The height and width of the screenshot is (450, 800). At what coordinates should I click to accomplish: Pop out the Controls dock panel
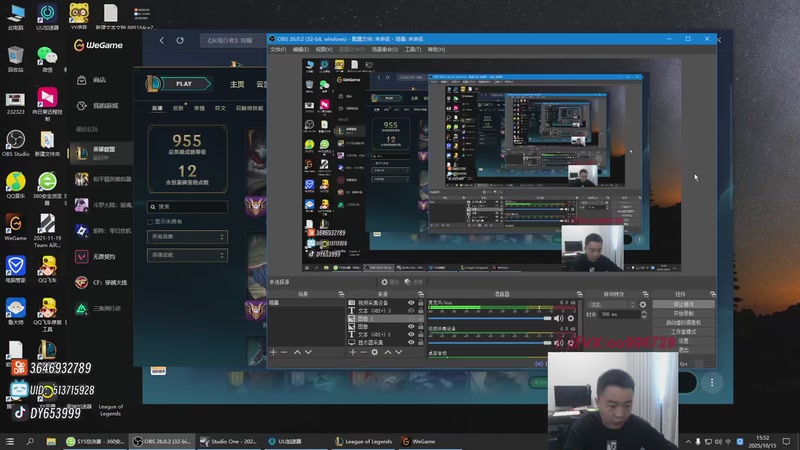pos(713,294)
